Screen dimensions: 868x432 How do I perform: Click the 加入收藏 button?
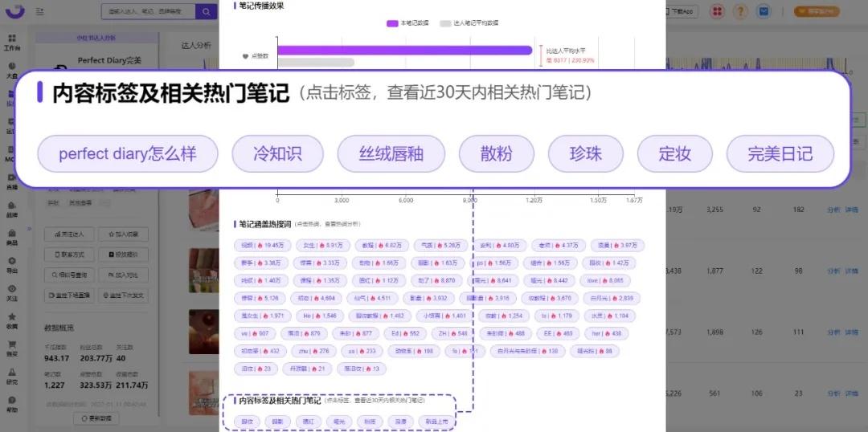pyautogui.click(x=124, y=234)
